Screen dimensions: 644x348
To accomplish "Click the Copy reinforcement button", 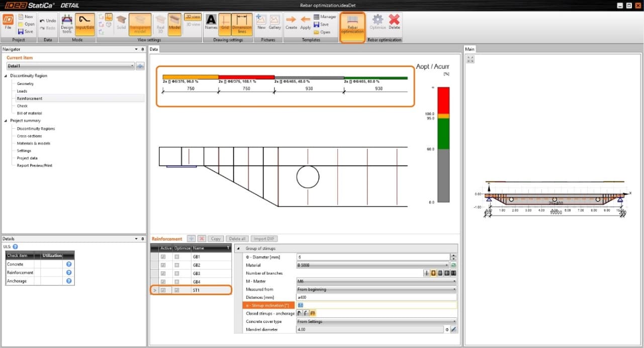I will point(216,238).
